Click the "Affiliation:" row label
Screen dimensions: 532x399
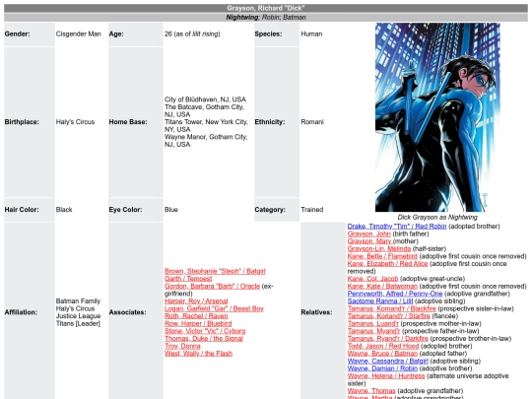coord(21,312)
